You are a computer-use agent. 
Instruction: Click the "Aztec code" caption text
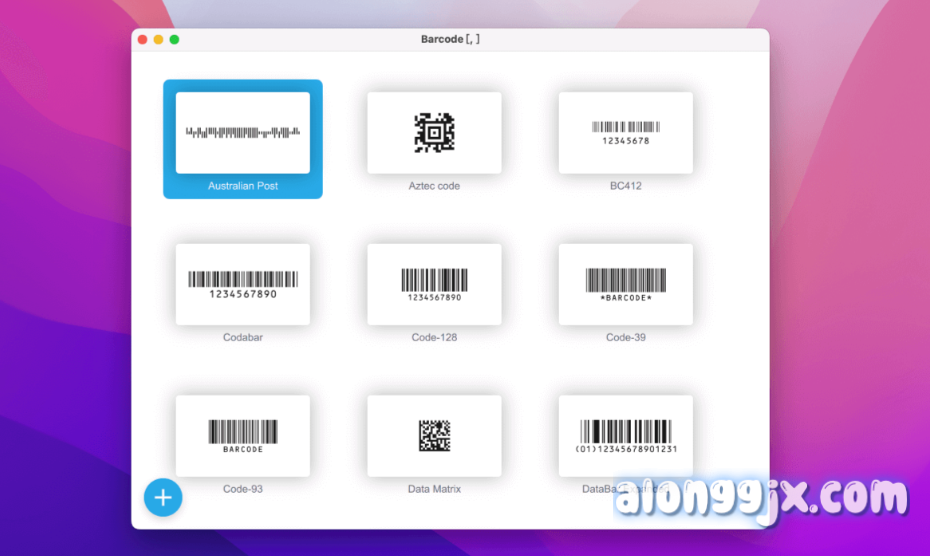coord(434,186)
